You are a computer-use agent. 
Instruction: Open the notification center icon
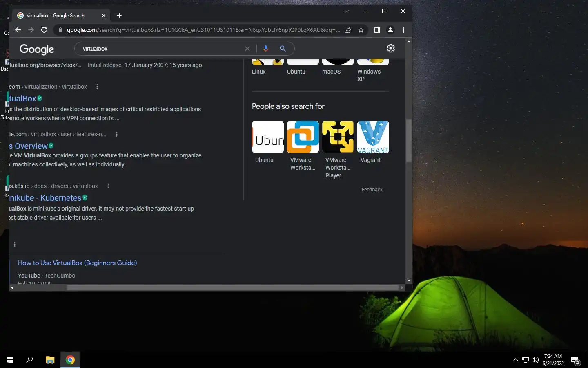coord(575,360)
